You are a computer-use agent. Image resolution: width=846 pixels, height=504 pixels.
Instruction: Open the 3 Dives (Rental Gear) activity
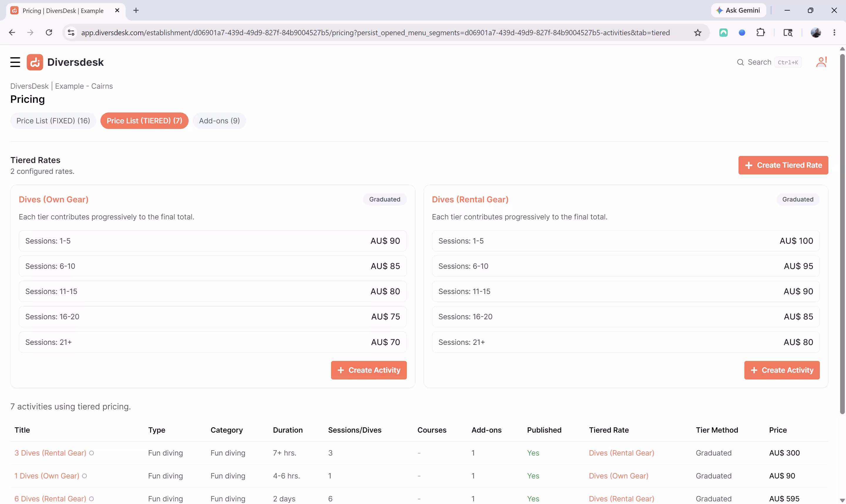(50, 453)
